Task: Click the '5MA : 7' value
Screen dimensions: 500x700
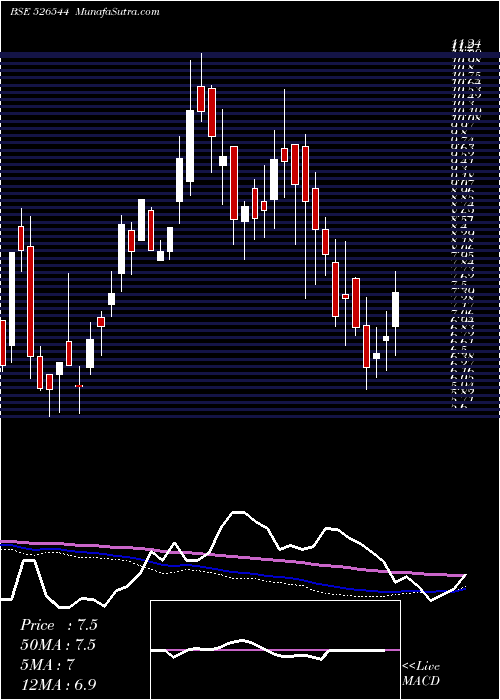Action: (47, 665)
